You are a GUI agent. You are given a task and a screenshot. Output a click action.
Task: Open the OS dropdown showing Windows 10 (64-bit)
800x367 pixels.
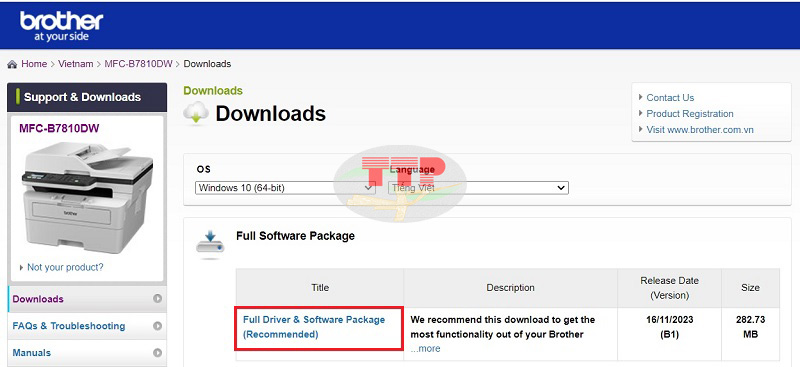[x=285, y=188]
